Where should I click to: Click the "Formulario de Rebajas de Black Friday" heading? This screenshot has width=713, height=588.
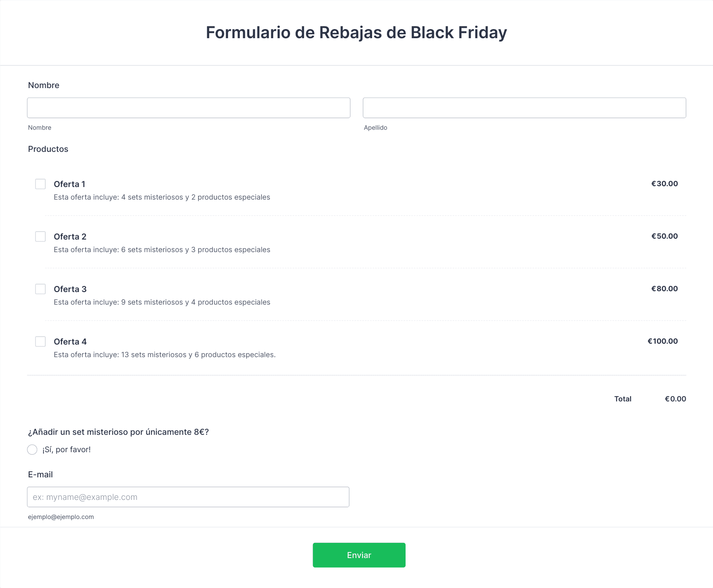coord(356,33)
